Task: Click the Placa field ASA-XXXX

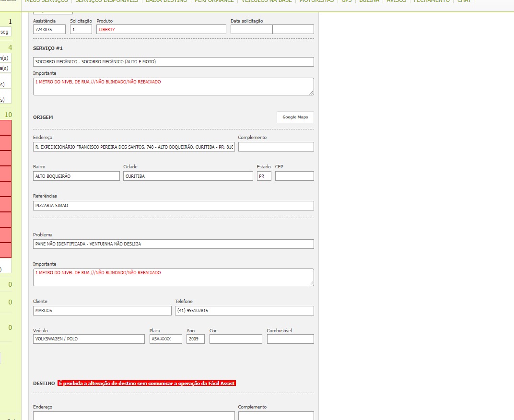Action: [x=165, y=339]
